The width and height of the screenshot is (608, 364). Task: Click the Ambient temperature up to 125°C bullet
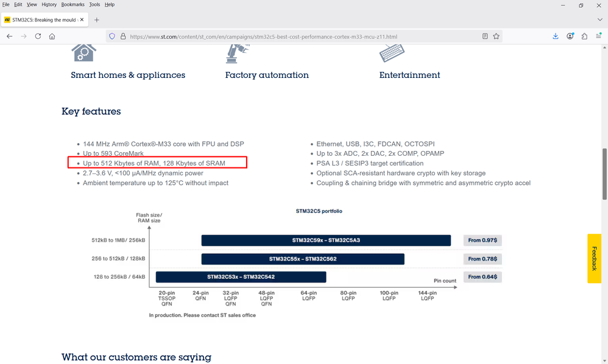tap(155, 183)
